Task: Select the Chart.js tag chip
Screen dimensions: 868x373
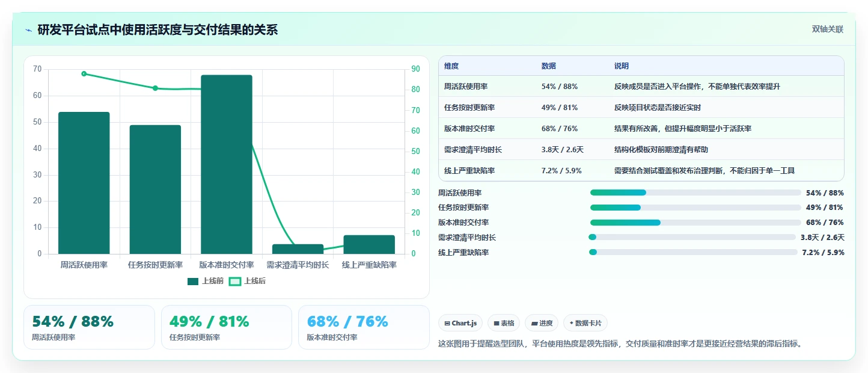Action: 460,323
